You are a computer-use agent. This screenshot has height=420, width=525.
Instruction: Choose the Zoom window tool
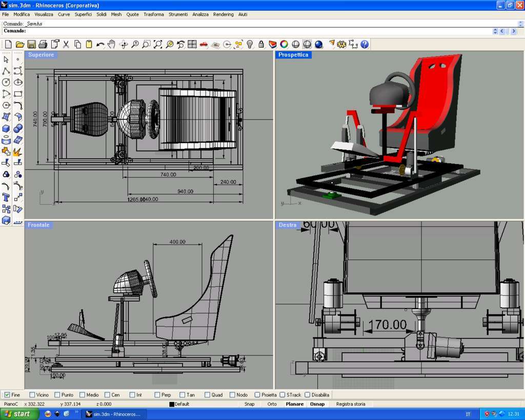[x=146, y=44]
